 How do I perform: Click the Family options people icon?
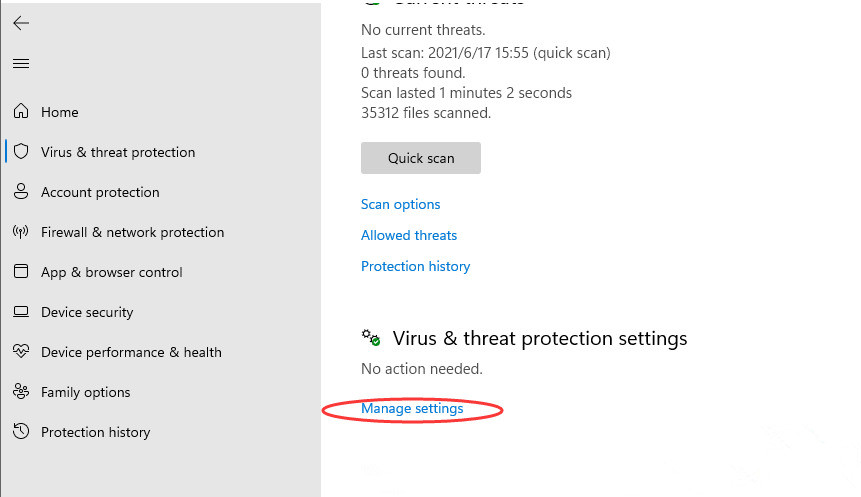[21, 392]
